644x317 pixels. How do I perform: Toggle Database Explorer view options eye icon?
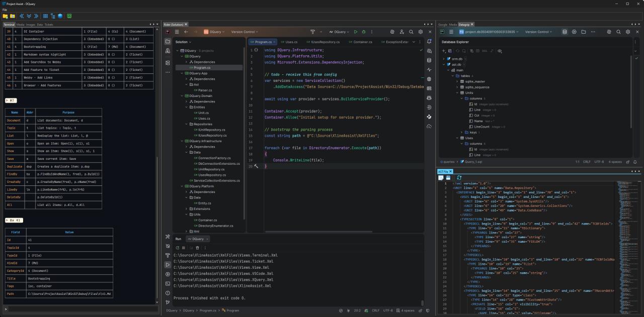coord(500,51)
